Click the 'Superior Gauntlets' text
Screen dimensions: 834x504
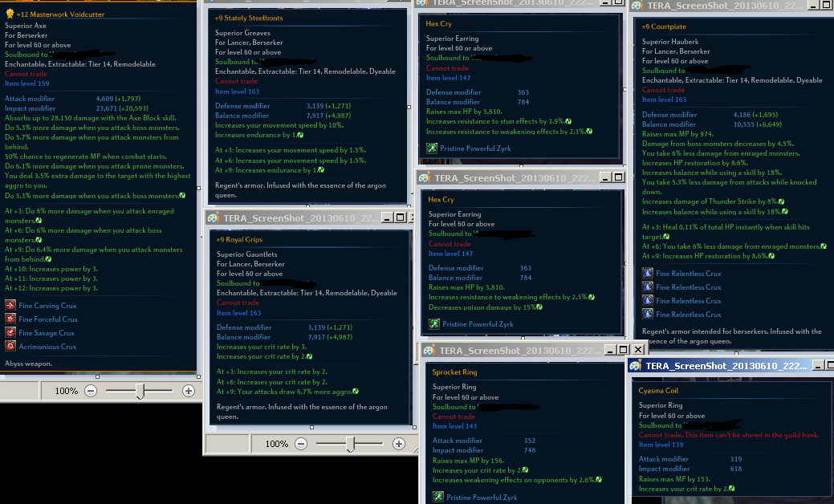click(246, 254)
